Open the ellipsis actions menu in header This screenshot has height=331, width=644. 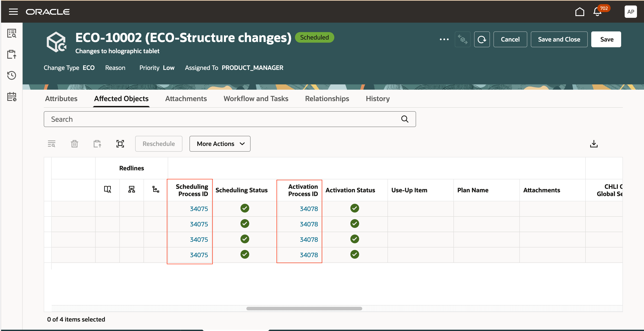444,39
